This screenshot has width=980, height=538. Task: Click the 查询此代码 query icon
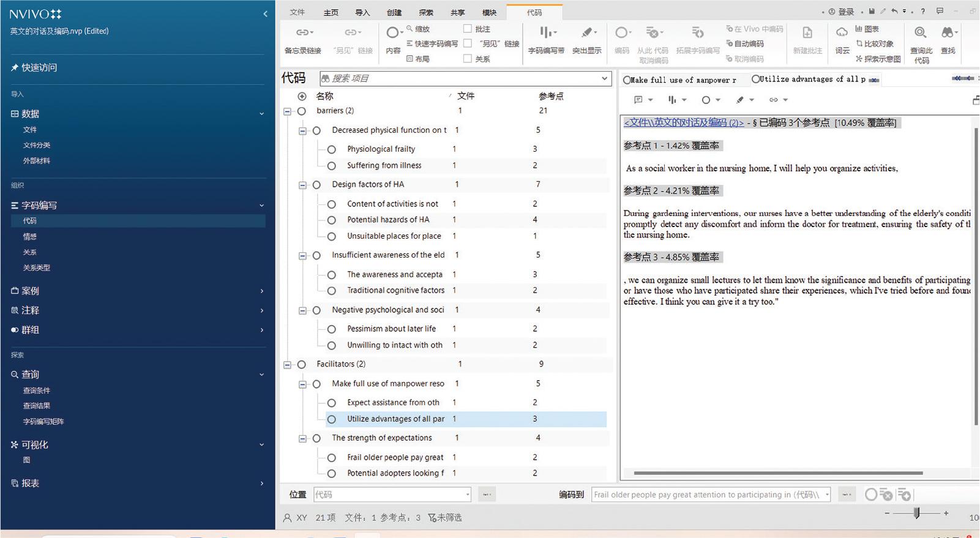point(921,33)
